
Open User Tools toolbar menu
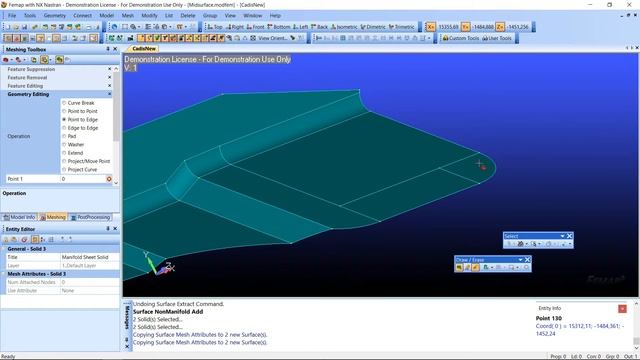pos(497,38)
